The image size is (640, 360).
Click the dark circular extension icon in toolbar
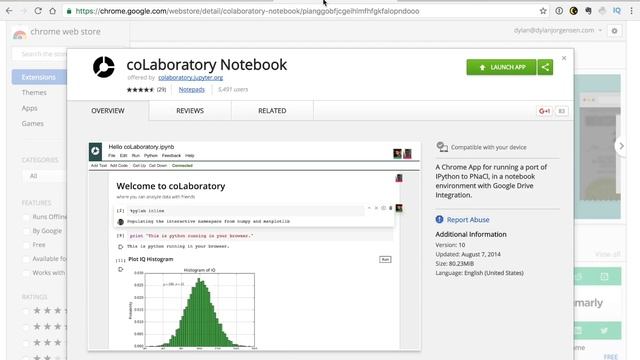click(573, 11)
